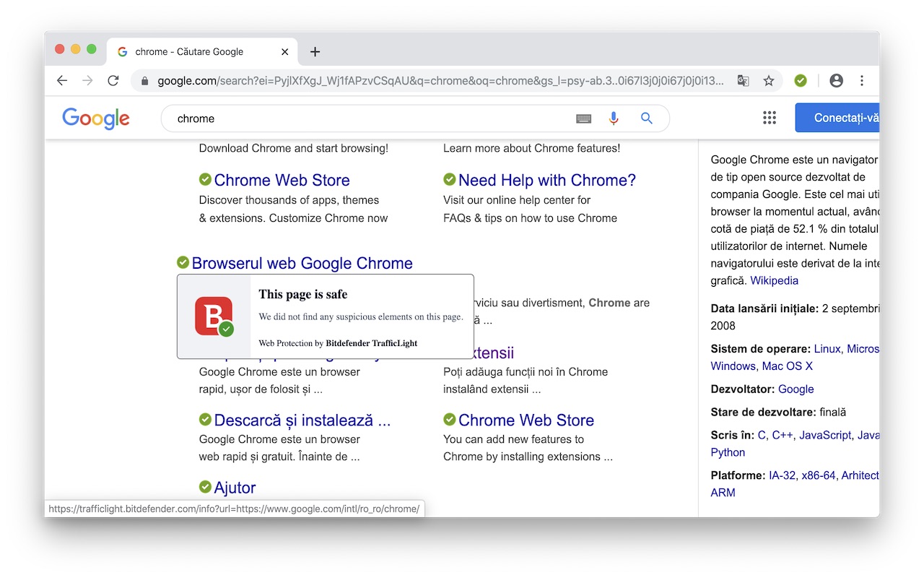Select the 'chrome - Căutare Google' tab

[x=189, y=52]
